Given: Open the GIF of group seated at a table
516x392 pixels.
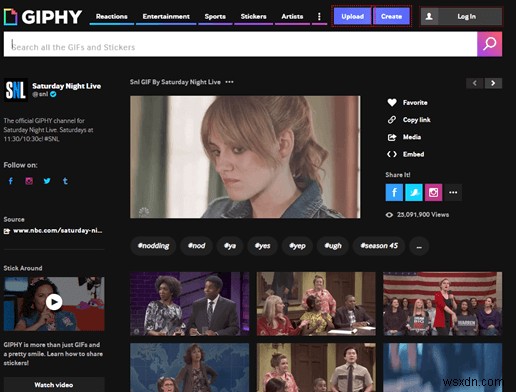Looking at the screenshot, I should [x=316, y=304].
